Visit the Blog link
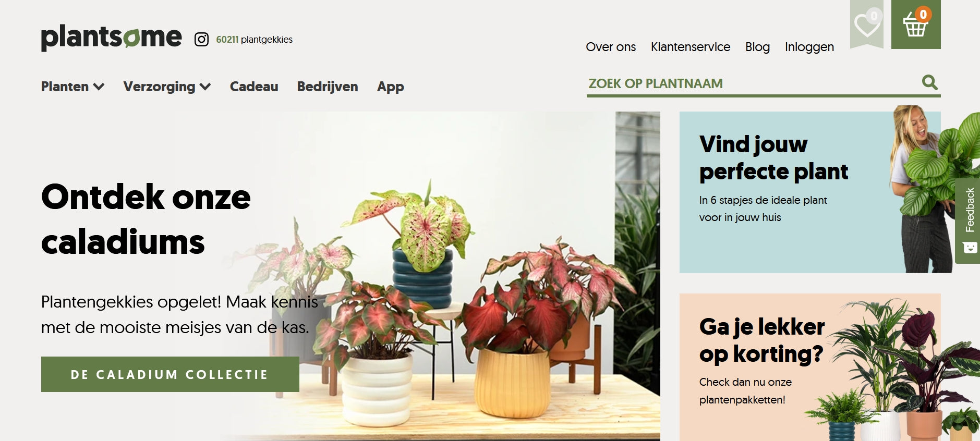The image size is (980, 441). click(x=757, y=47)
